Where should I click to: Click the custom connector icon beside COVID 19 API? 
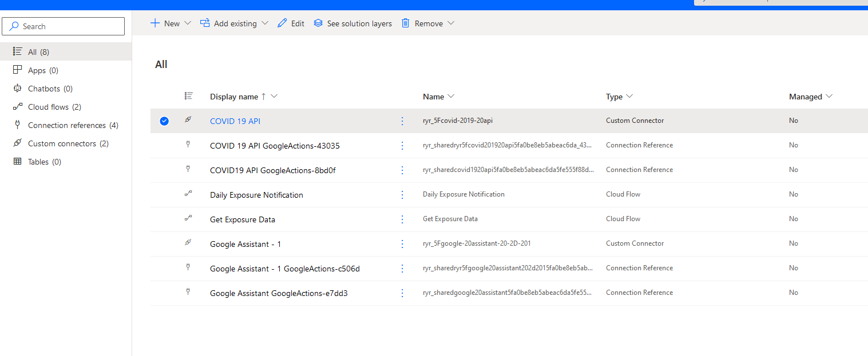tap(188, 121)
